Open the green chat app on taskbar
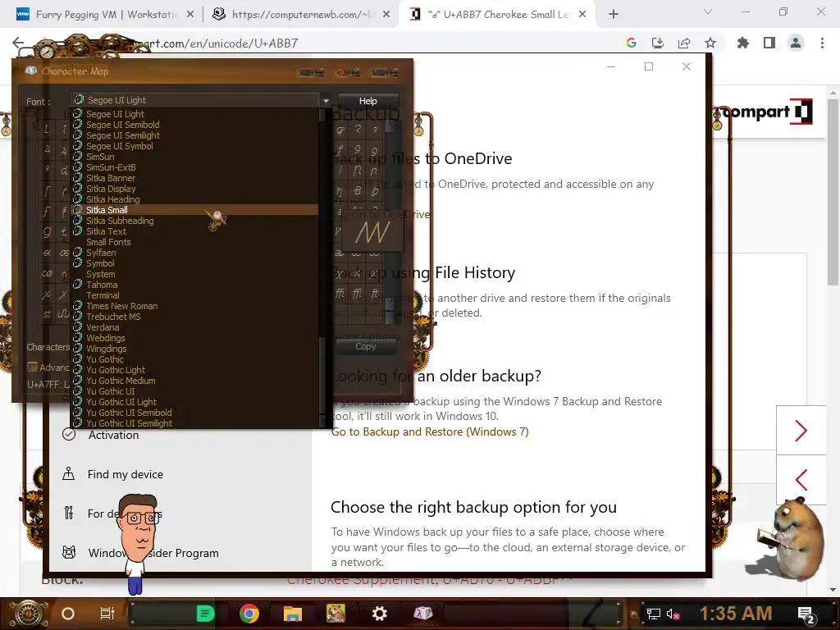Image resolution: width=840 pixels, height=630 pixels. pos(205,614)
